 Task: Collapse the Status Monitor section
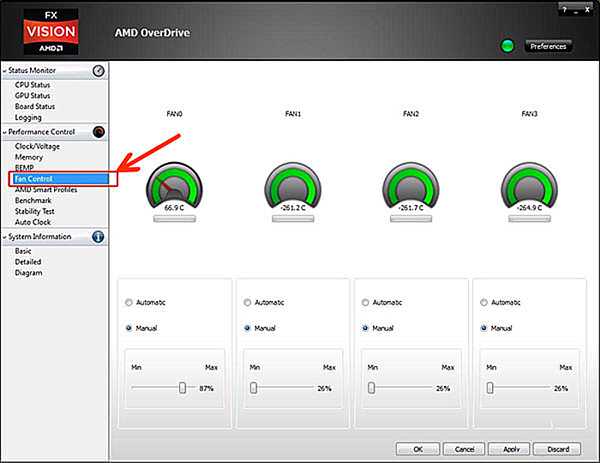pos(5,71)
